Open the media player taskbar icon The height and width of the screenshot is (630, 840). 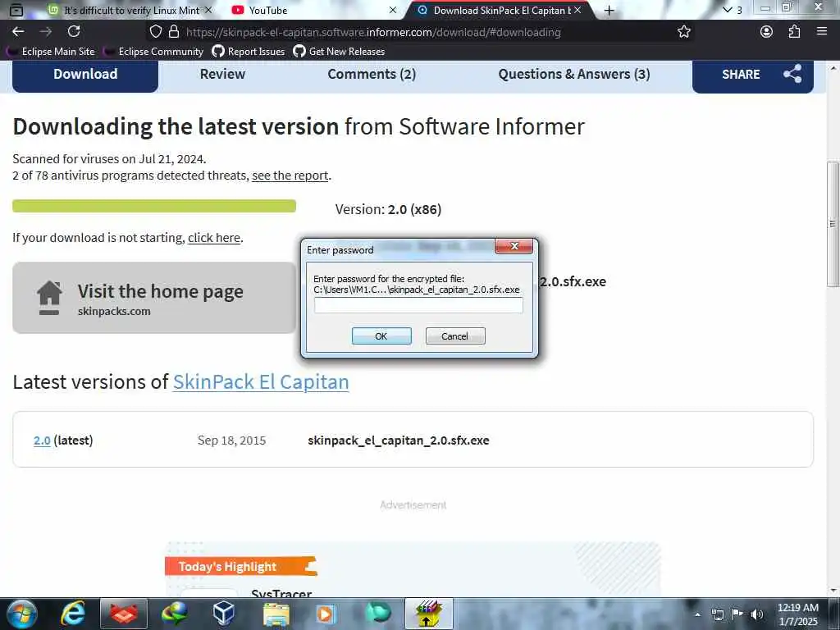pyautogui.click(x=325, y=614)
